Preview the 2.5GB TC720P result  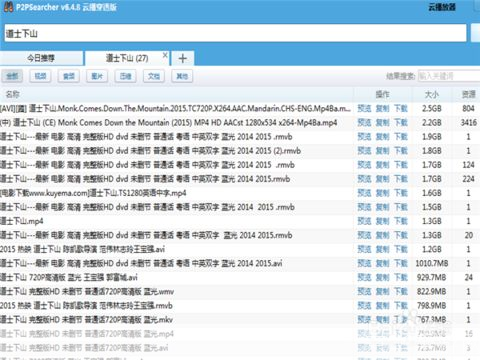364,108
